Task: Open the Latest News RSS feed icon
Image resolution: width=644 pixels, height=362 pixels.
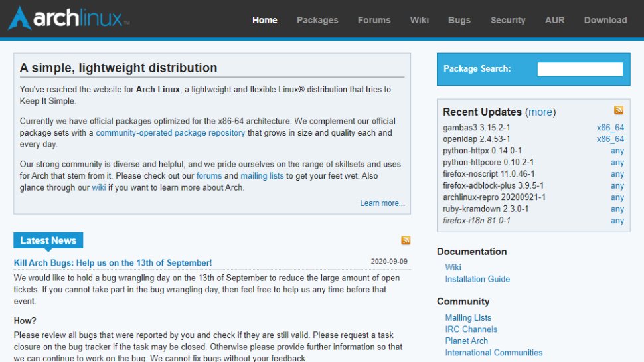Action: point(406,240)
